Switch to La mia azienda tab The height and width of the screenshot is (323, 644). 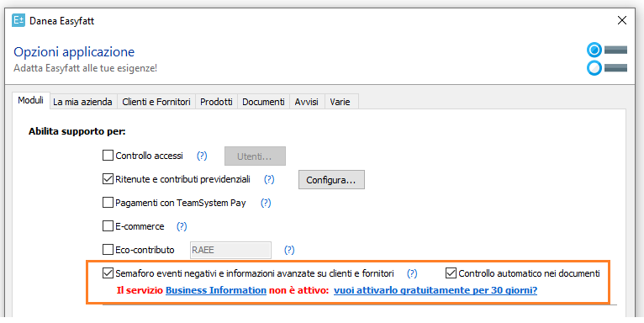(x=82, y=102)
